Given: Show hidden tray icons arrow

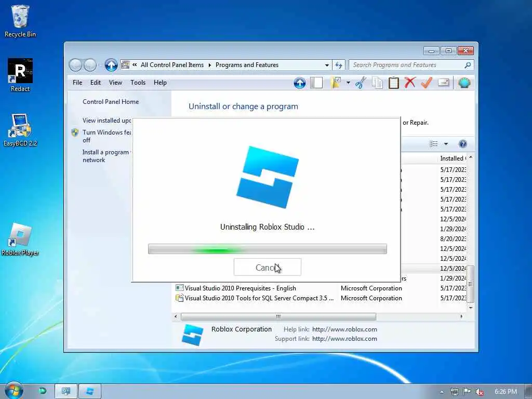Looking at the screenshot, I should (442, 392).
